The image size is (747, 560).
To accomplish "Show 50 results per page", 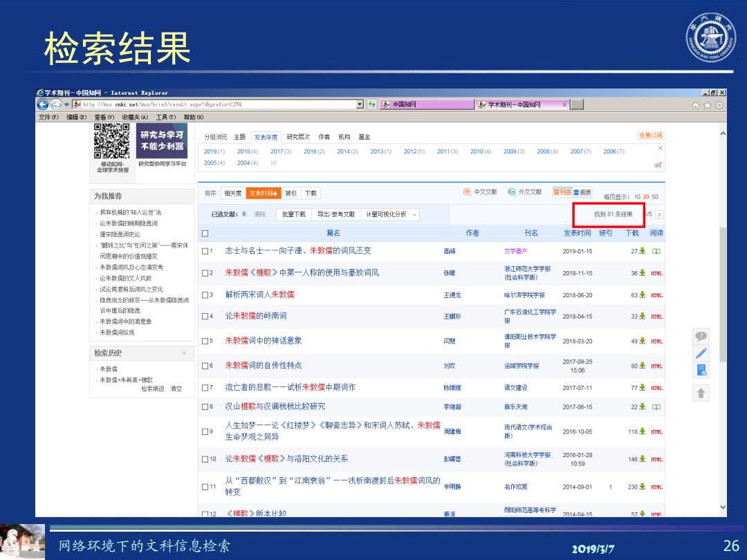I will pos(655,196).
